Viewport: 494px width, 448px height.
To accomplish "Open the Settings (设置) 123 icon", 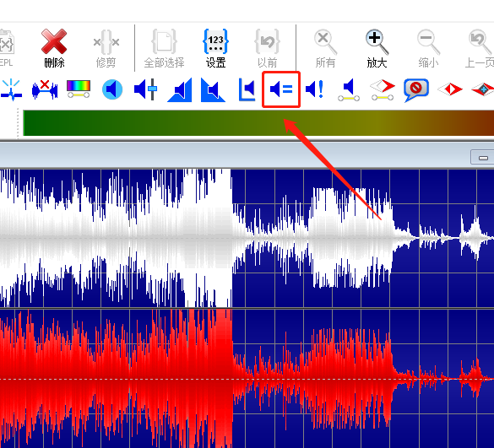I will (x=216, y=48).
